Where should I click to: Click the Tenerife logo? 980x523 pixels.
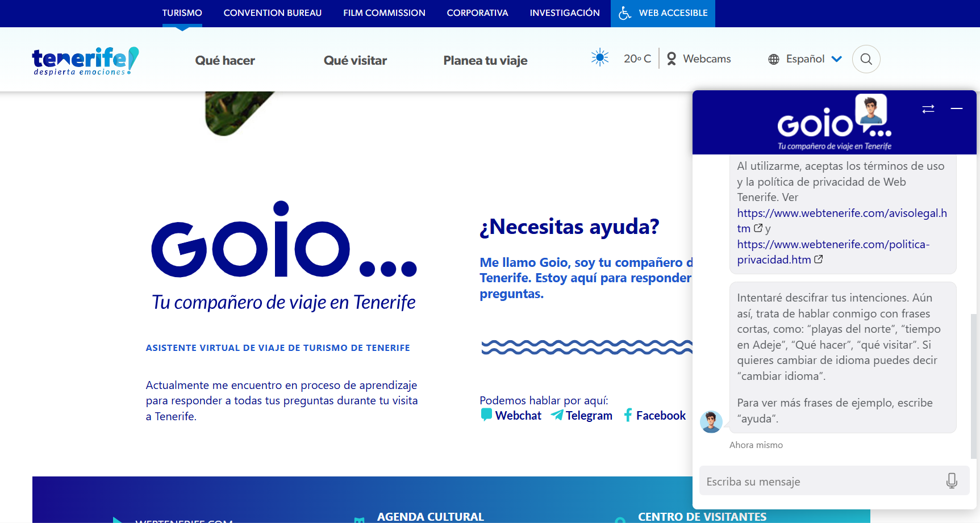click(85, 60)
